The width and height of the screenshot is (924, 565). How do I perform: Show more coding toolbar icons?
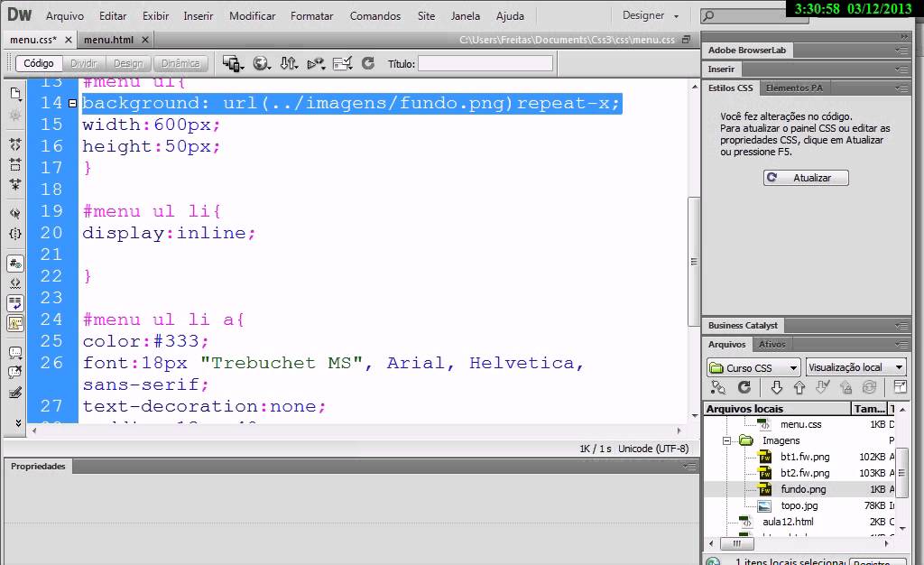tap(18, 423)
